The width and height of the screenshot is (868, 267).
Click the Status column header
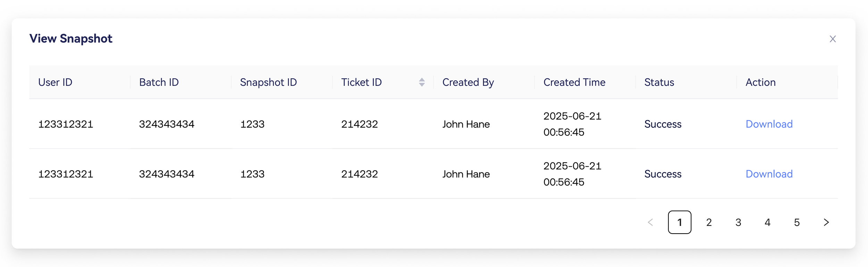tap(659, 82)
